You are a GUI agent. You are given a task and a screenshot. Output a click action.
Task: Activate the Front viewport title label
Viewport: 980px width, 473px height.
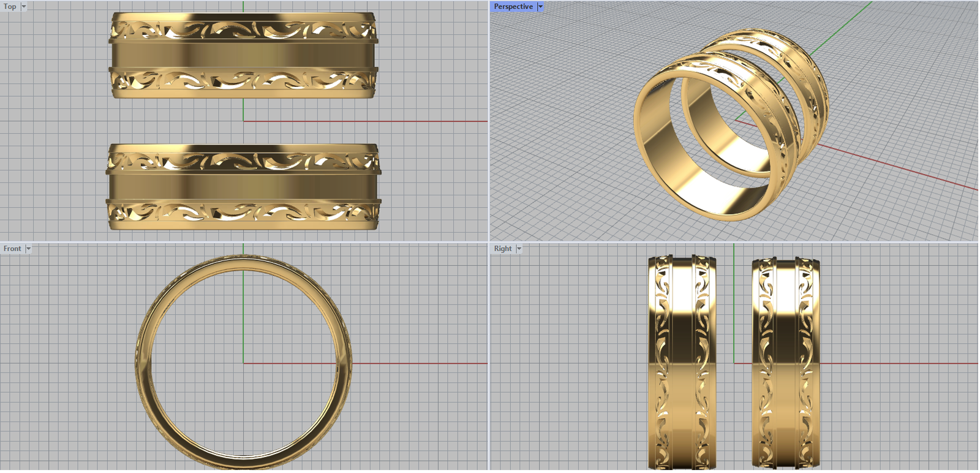(x=12, y=249)
